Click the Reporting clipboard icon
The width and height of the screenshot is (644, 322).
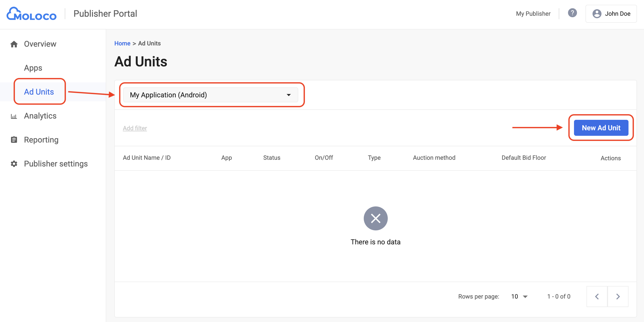[14, 140]
